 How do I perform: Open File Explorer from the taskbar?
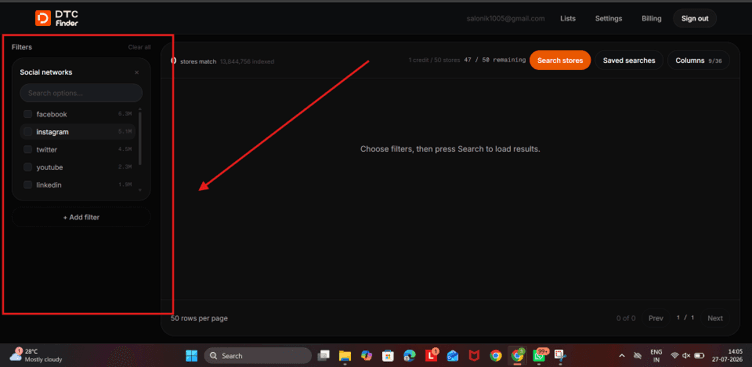pos(345,355)
